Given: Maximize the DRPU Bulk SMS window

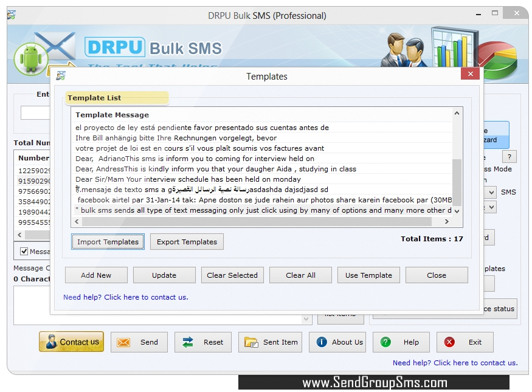Looking at the screenshot, I should (495, 13).
